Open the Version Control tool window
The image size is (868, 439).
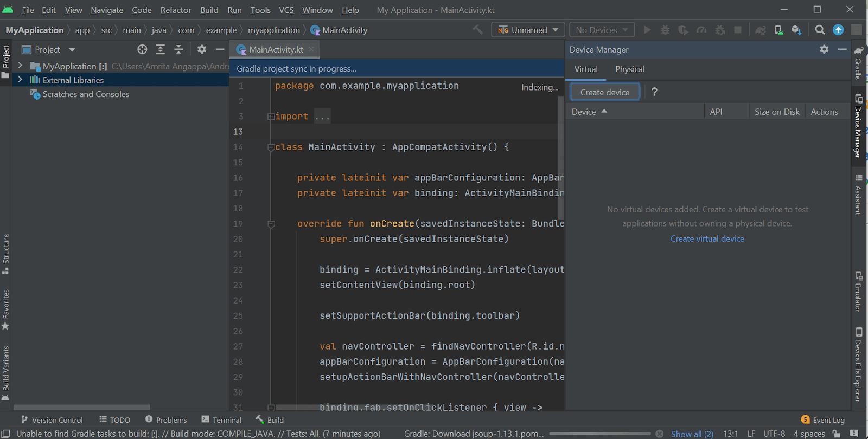click(52, 420)
